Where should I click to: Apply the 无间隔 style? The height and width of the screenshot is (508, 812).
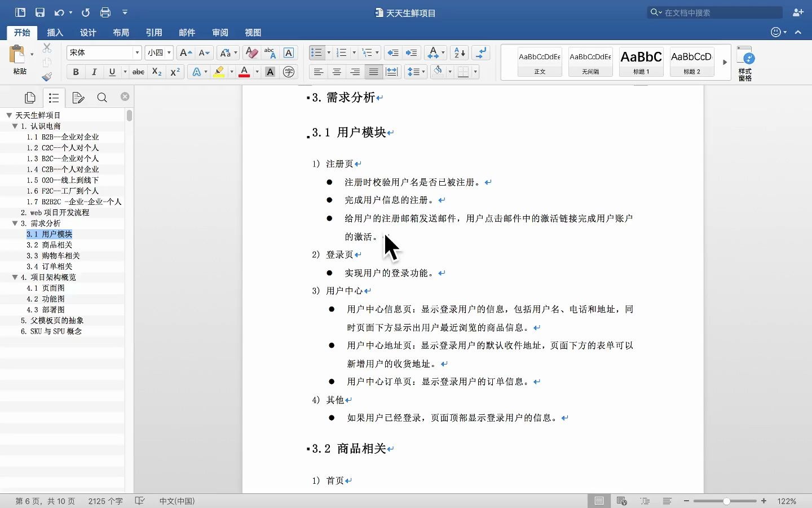[x=590, y=62]
